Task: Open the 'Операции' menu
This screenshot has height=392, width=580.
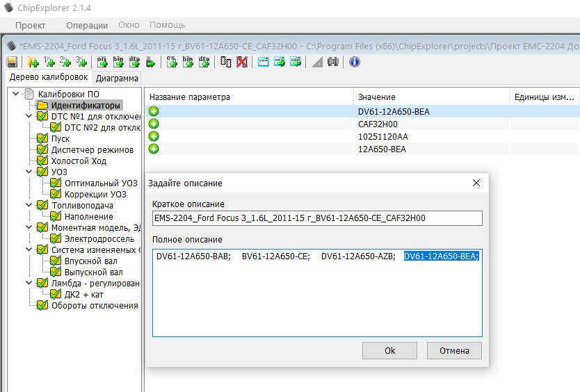Action: point(87,25)
